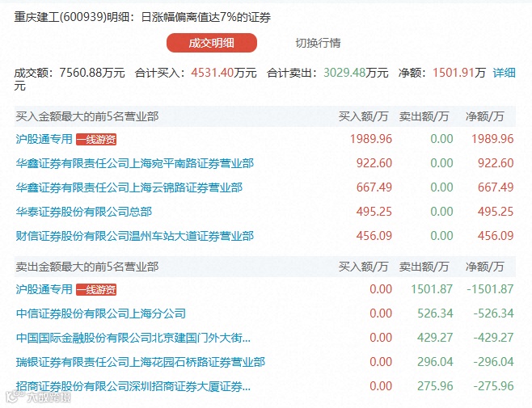Click 一线游资 tag in sell list
Viewport: 532px width, 408px height.
point(96,289)
